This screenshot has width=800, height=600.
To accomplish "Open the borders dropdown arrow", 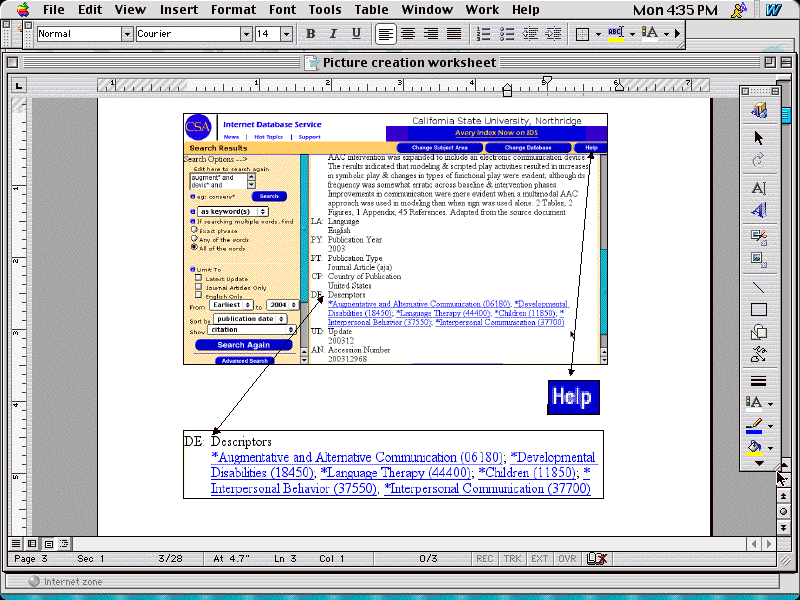I will [x=598, y=34].
